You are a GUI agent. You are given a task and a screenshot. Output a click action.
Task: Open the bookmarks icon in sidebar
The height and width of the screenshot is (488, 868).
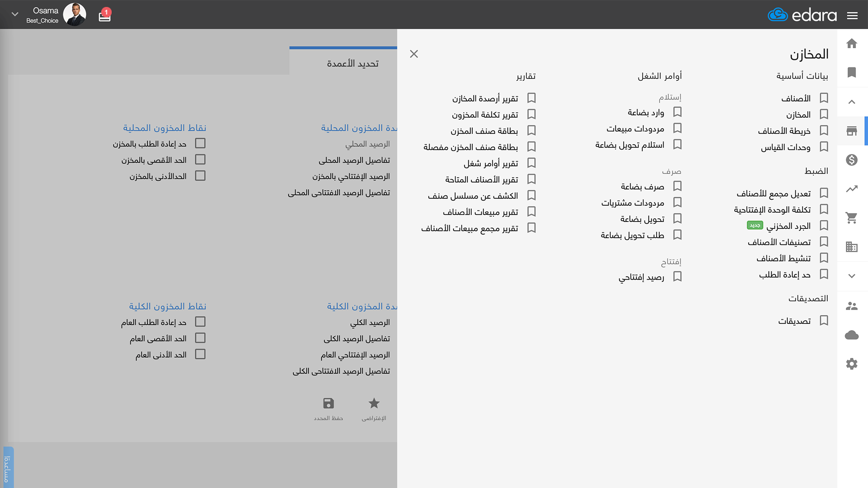click(x=852, y=72)
